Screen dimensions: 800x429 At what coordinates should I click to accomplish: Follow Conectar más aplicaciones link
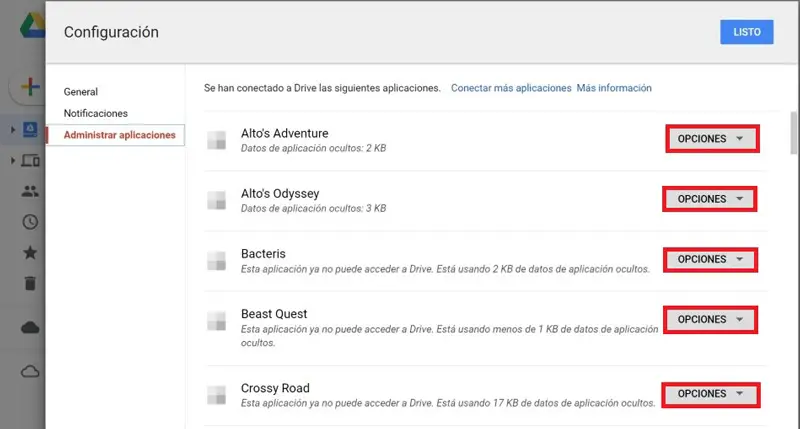511,88
